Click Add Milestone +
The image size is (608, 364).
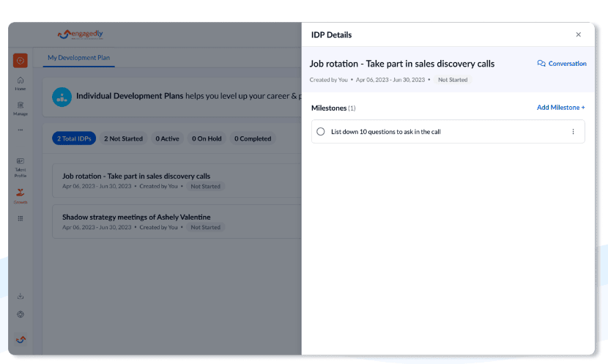click(x=560, y=108)
